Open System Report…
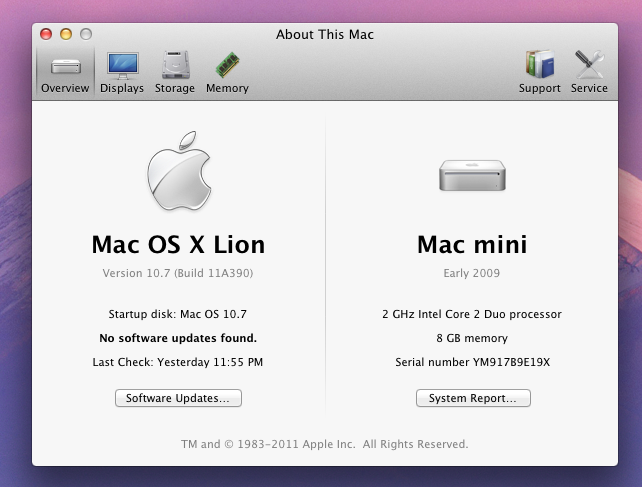The width and height of the screenshot is (642, 487). coord(473,398)
